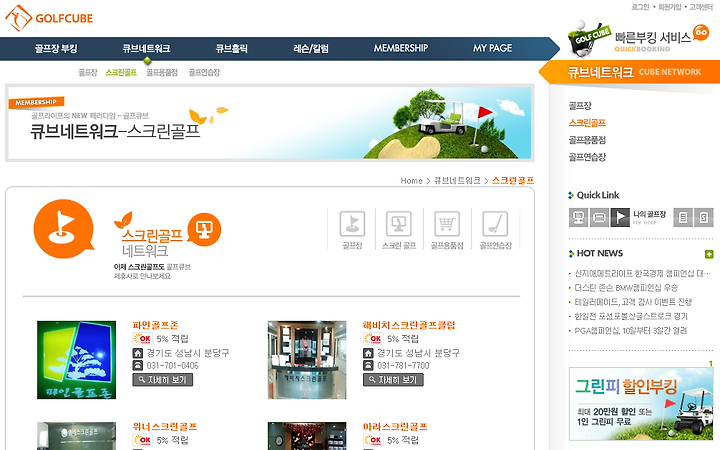Click the large orange flag speech-bubble icon
Viewport: 720px width, 450px height.
click(x=64, y=229)
